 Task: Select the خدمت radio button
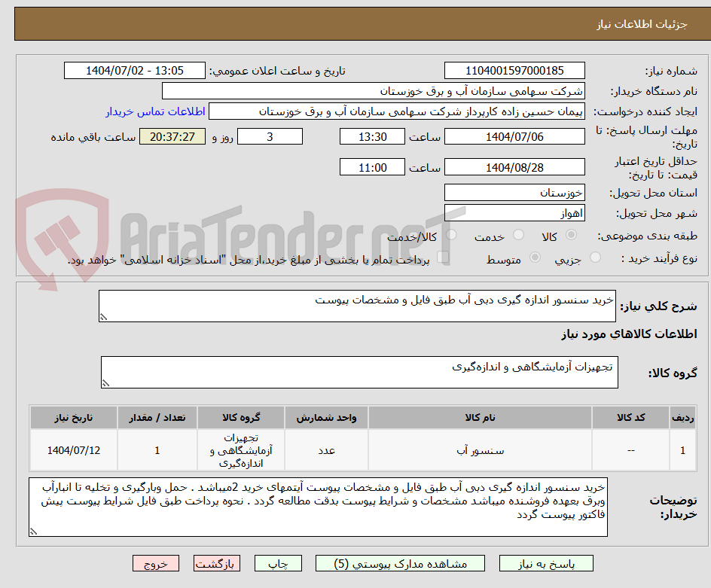tap(520, 234)
